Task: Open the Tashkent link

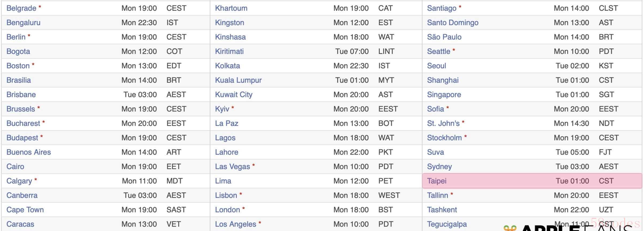Action: click(x=442, y=210)
